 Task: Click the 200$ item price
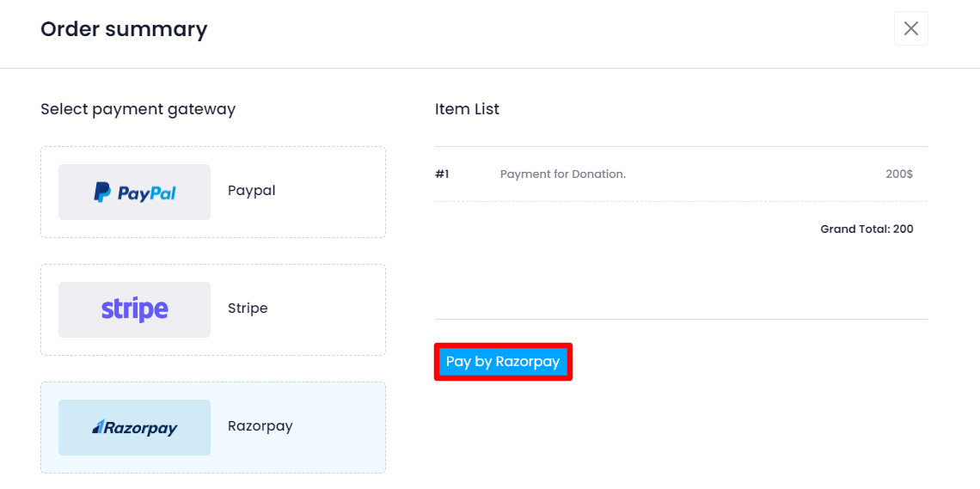pos(898,174)
